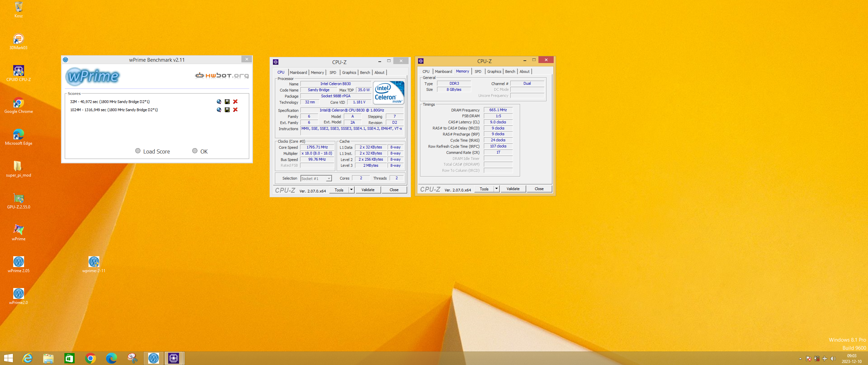Image resolution: width=868 pixels, height=365 pixels.
Task: Open SPD tab in left CPU-Z window
Action: click(333, 73)
